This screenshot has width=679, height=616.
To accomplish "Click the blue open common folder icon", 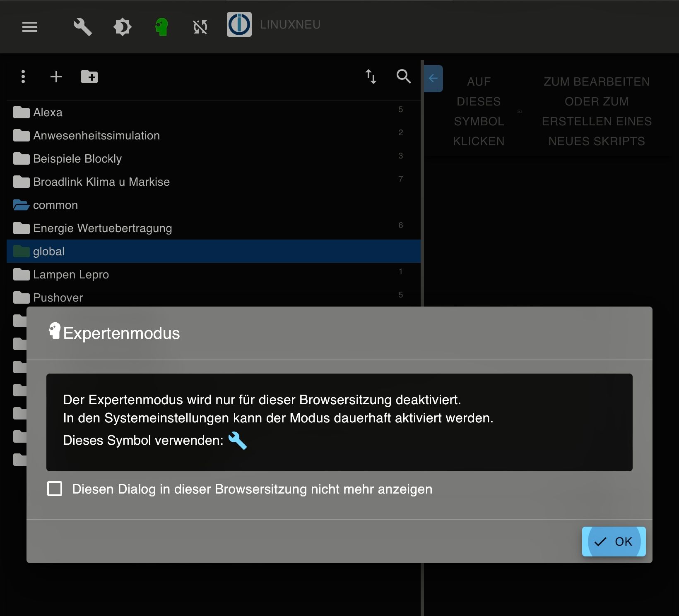I will coord(21,205).
